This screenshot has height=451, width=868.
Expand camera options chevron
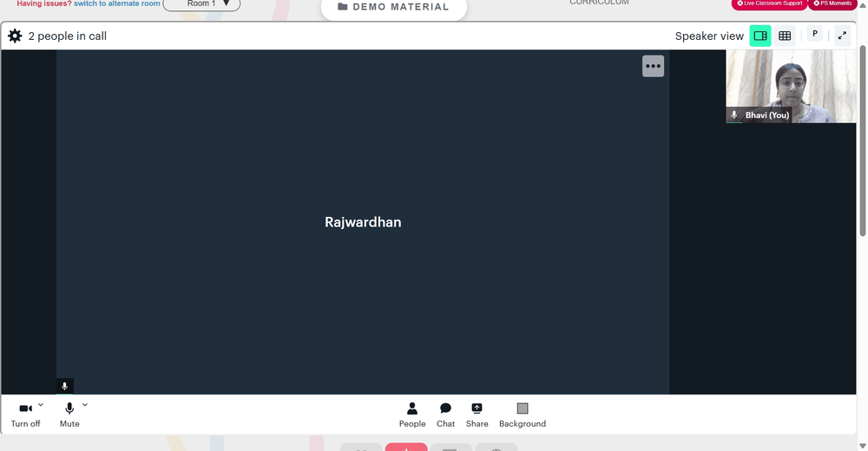(x=41, y=405)
